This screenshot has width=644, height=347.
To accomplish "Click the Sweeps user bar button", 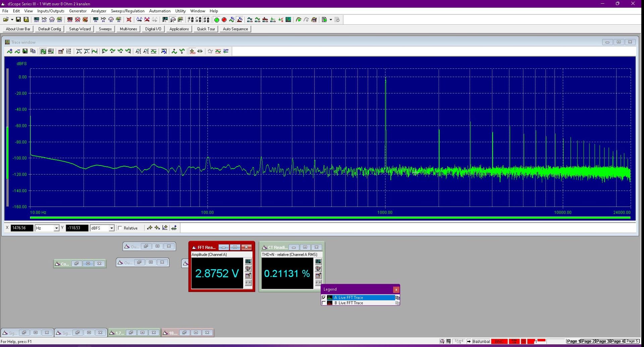I will pyautogui.click(x=105, y=29).
